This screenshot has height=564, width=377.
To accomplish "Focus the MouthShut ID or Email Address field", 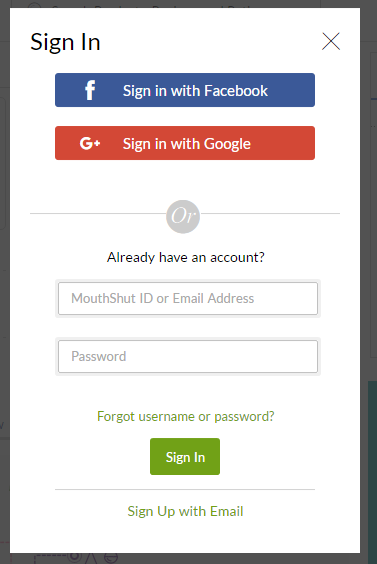I will [188, 299].
